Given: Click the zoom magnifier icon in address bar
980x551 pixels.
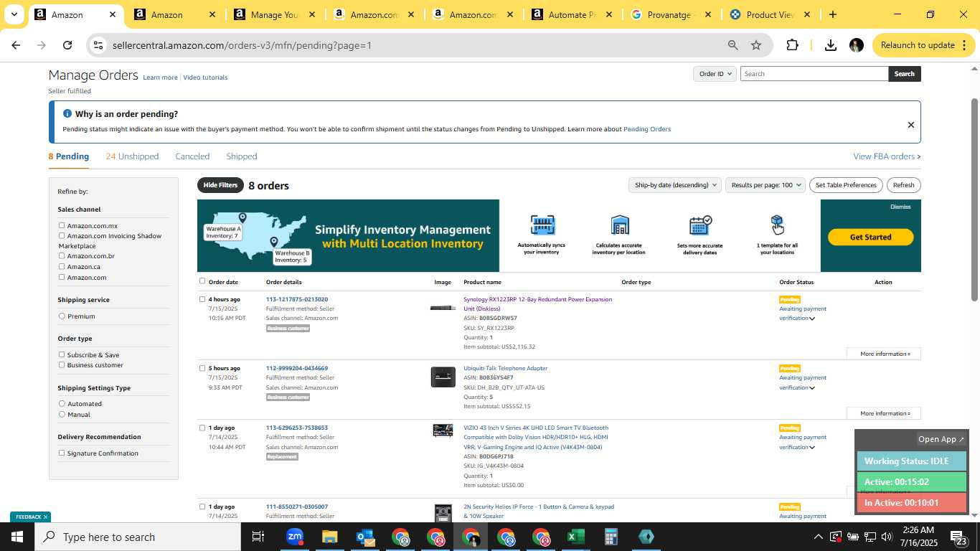Looking at the screenshot, I should tap(732, 45).
